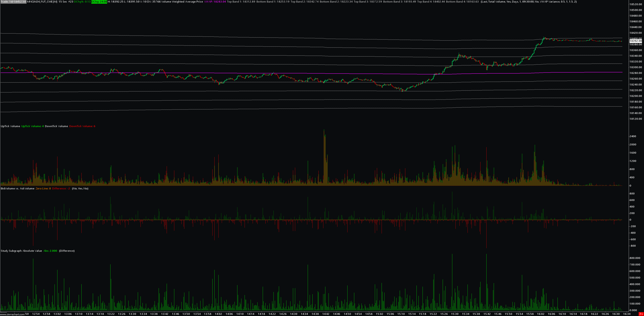Select the 'UpTick Volume' study label
Image resolution: width=644 pixels, height=316 pixels.
tap(10, 126)
